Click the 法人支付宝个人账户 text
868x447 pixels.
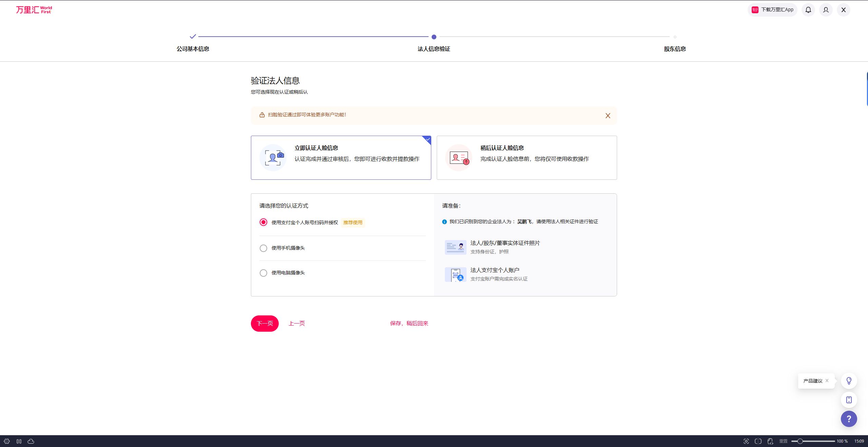coord(495,270)
